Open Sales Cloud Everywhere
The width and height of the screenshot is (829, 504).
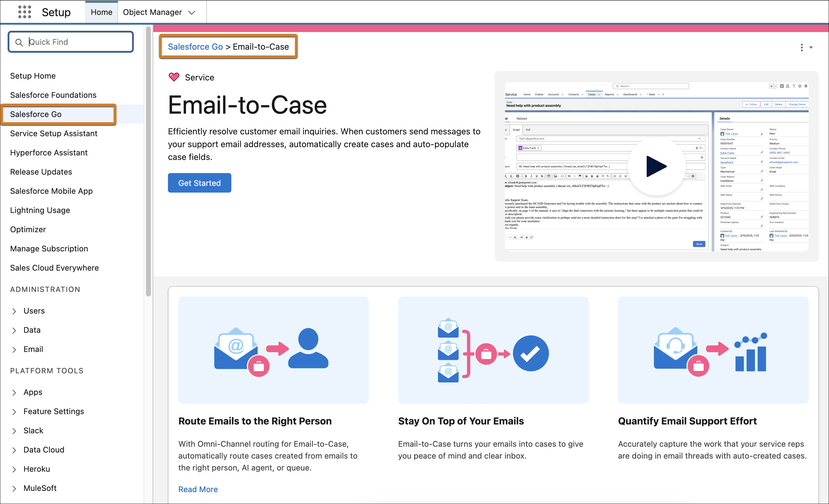55,268
